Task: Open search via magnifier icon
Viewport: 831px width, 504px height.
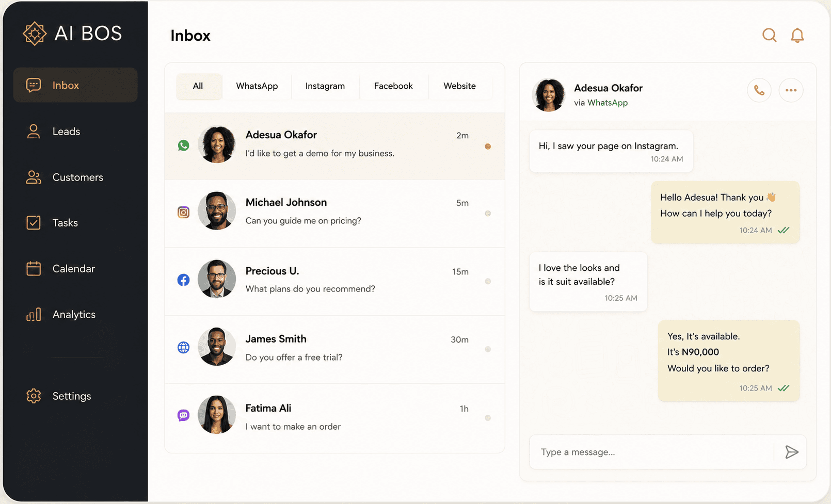Action: [770, 35]
